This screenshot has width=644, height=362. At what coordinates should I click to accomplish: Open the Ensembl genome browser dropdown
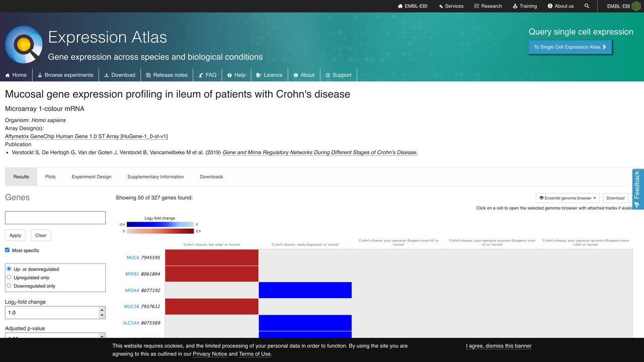[x=568, y=198]
